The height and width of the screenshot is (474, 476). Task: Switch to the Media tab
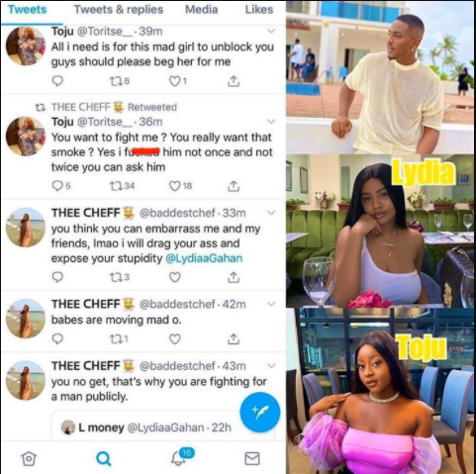(x=201, y=10)
